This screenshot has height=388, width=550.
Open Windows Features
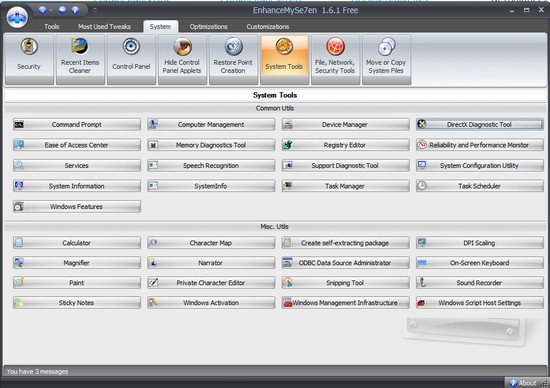pyautogui.click(x=77, y=207)
